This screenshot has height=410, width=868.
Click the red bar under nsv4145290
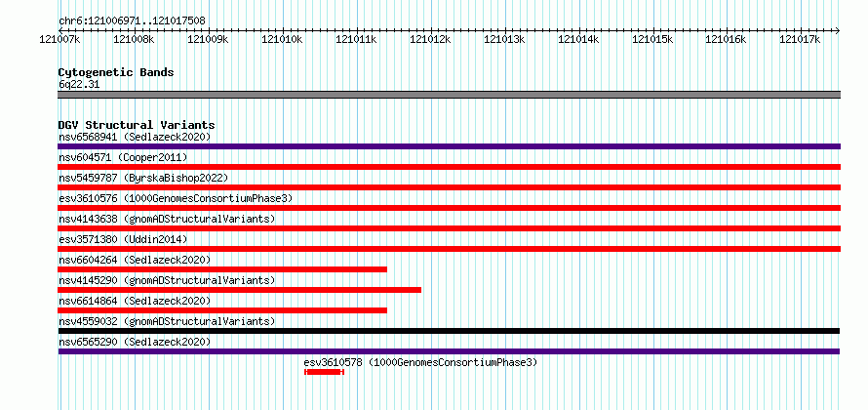[x=239, y=290]
